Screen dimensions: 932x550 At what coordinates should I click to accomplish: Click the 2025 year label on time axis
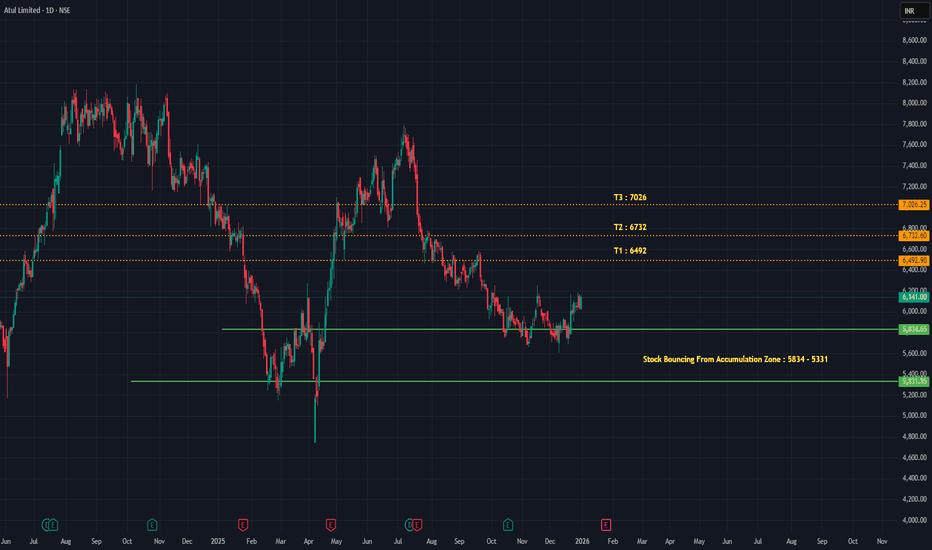coord(217,541)
